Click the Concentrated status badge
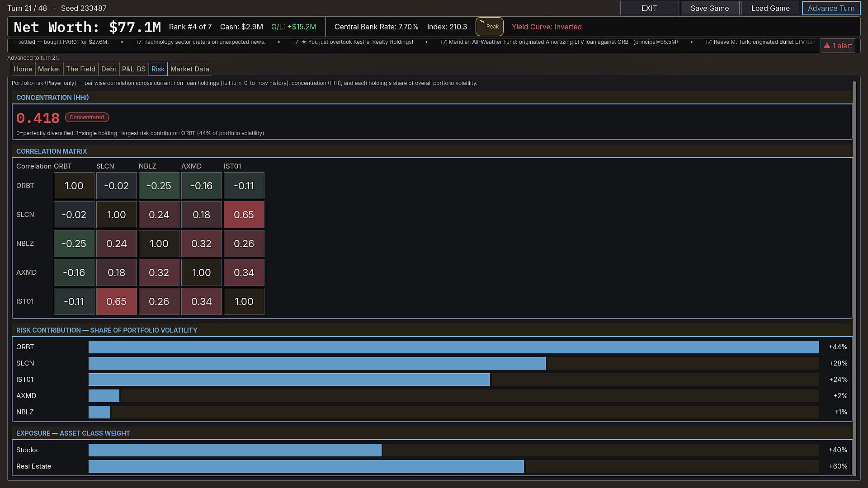The width and height of the screenshot is (868, 488). coord(87,117)
